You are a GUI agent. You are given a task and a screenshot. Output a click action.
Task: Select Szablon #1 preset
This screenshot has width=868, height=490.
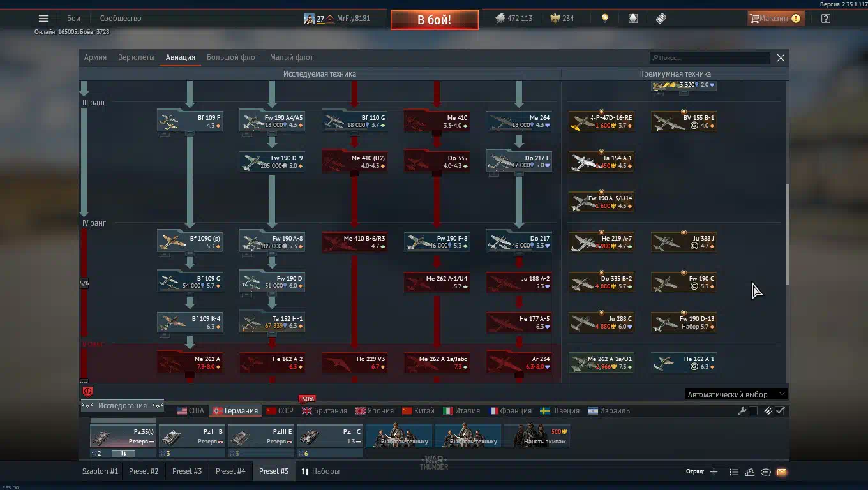[x=100, y=471]
